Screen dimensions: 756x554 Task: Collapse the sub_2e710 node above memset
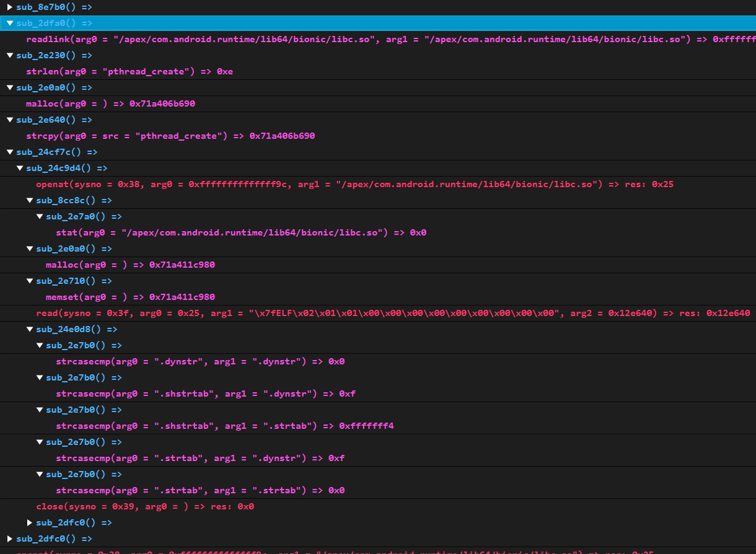(30, 281)
